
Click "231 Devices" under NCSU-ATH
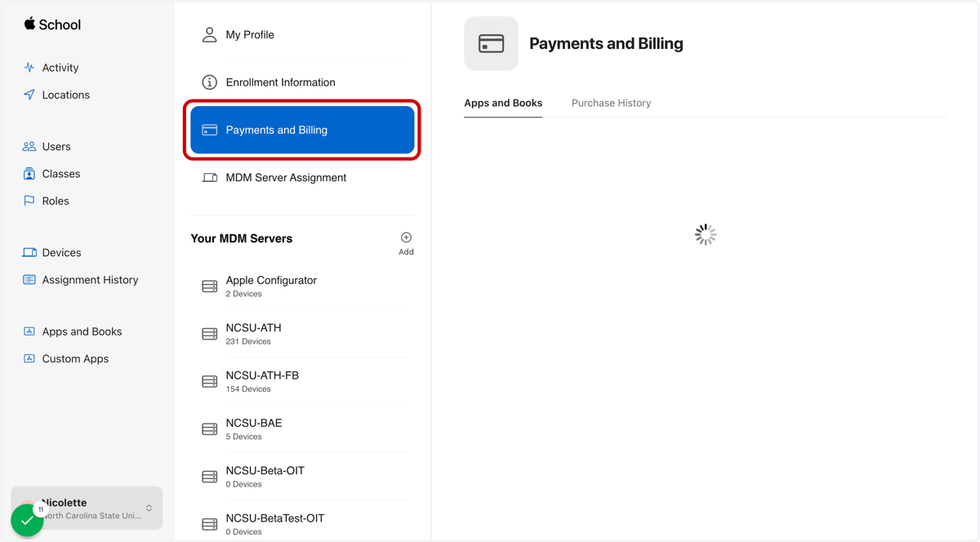[248, 341]
